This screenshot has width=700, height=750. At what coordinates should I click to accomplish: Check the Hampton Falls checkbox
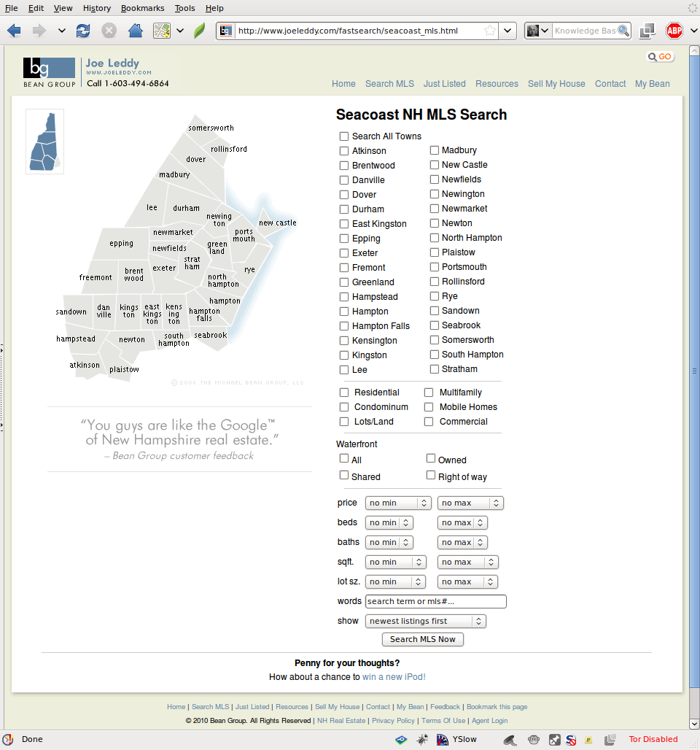[343, 326]
